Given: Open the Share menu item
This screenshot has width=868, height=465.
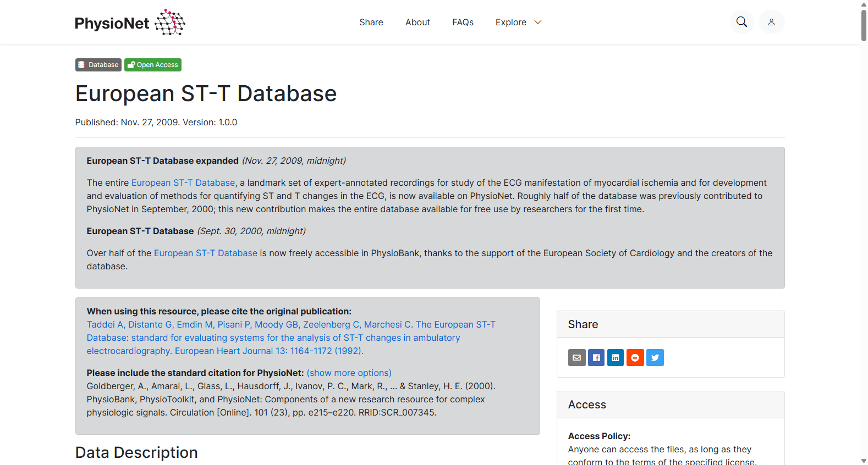Looking at the screenshot, I should 371,22.
